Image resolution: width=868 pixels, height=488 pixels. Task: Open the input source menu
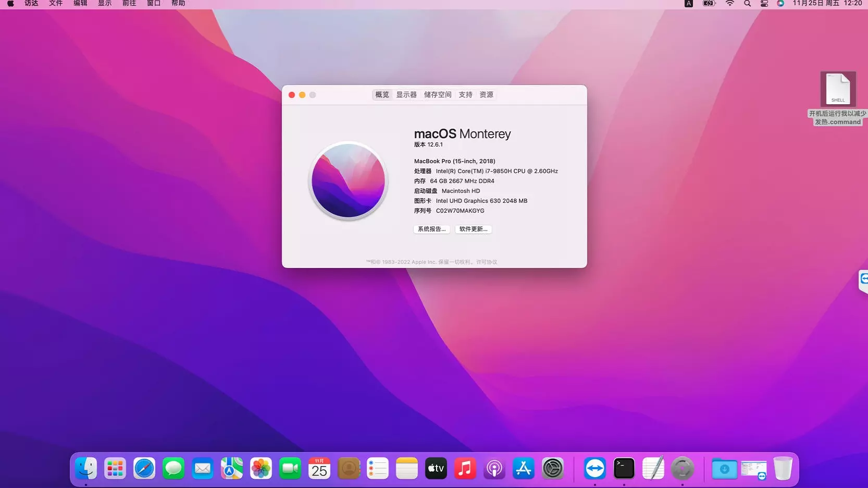688,4
